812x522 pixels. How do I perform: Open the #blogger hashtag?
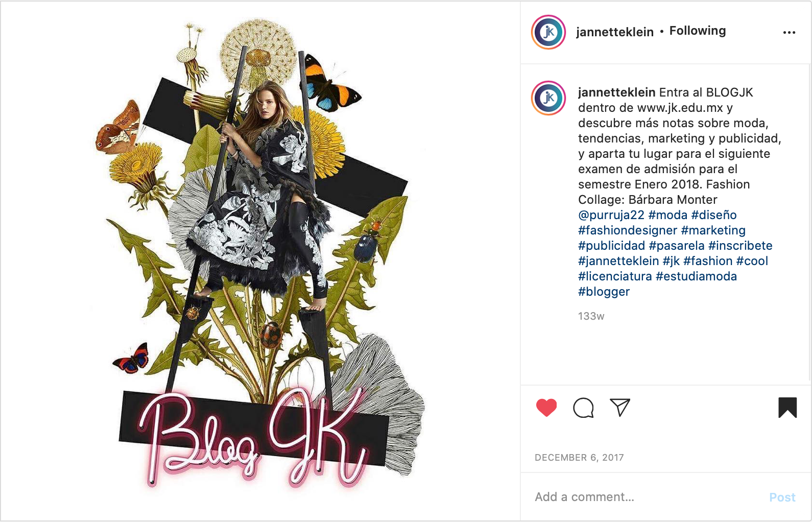pos(604,292)
